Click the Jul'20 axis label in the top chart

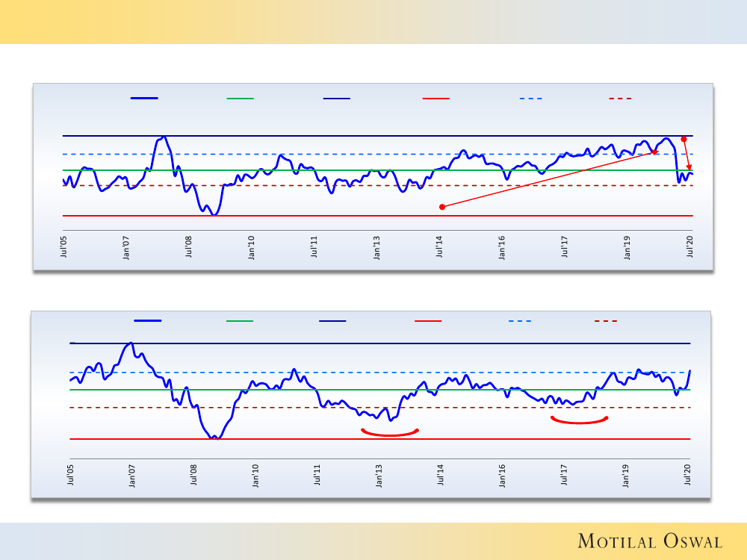[691, 247]
